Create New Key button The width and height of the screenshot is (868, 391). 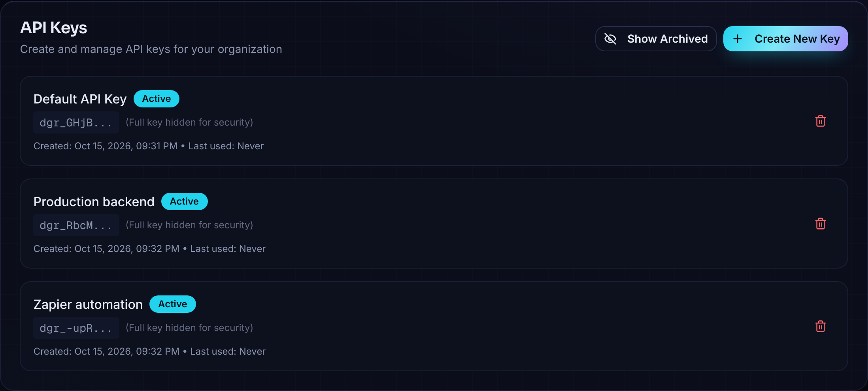point(785,39)
